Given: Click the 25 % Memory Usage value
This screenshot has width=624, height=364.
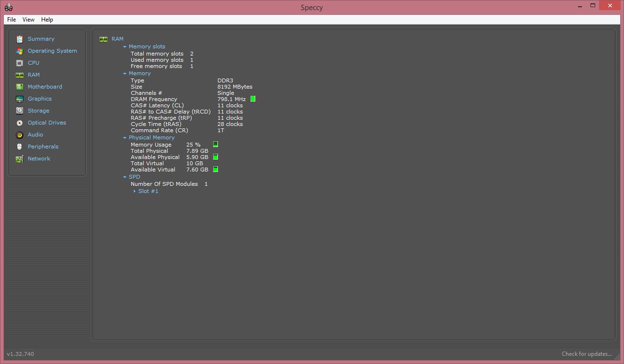Looking at the screenshot, I should click(193, 145).
